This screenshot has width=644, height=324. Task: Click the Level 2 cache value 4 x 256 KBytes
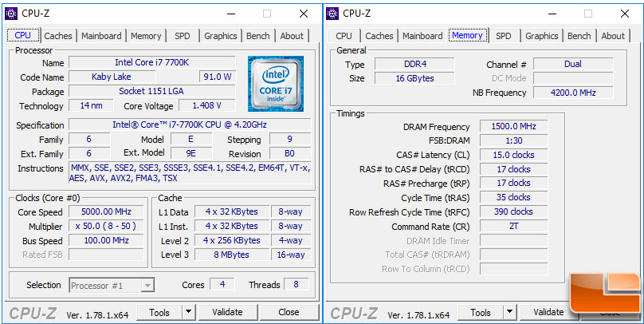pyautogui.click(x=232, y=240)
